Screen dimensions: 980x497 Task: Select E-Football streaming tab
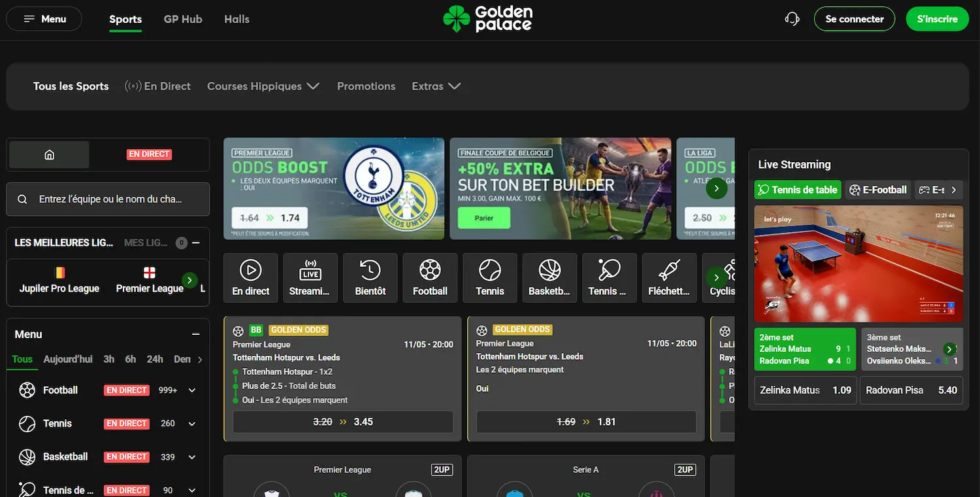click(x=878, y=190)
